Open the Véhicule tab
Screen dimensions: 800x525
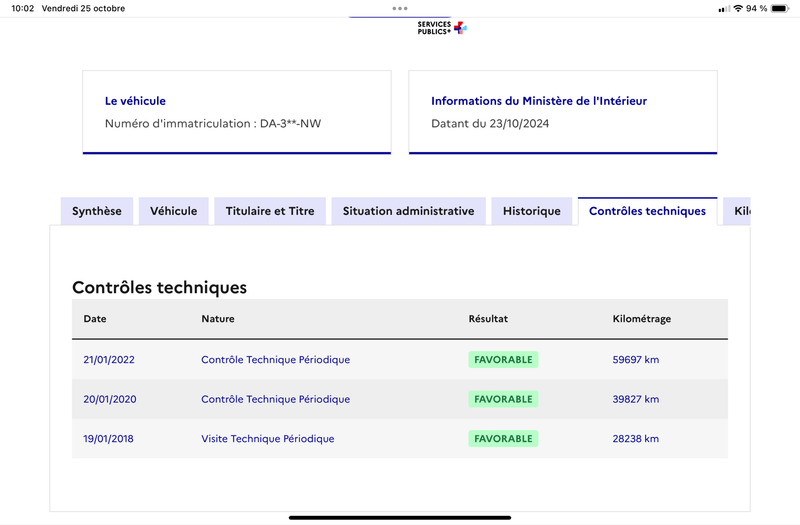point(173,211)
